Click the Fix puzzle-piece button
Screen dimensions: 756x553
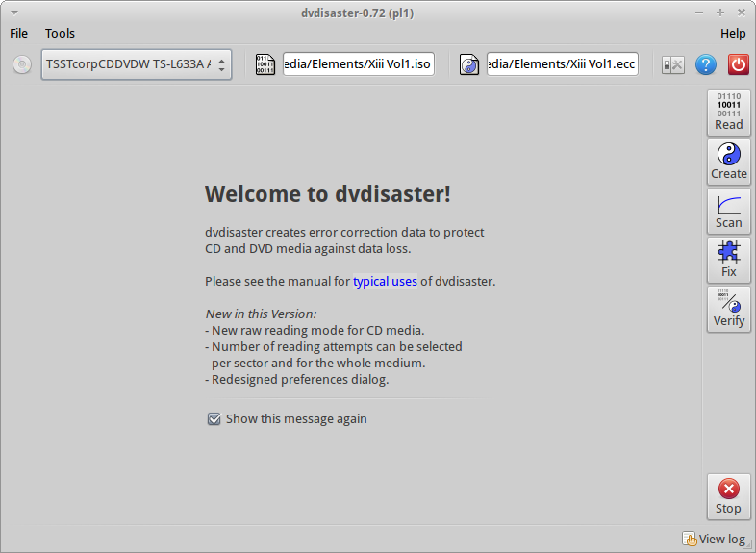(x=728, y=260)
